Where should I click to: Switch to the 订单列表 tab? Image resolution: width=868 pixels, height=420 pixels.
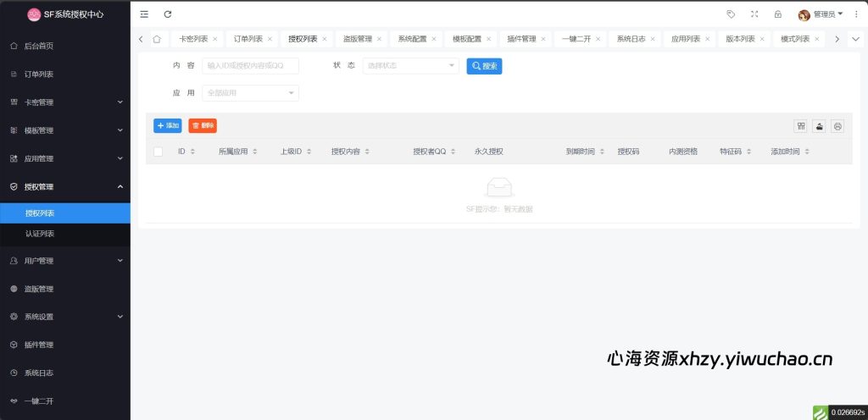point(248,39)
